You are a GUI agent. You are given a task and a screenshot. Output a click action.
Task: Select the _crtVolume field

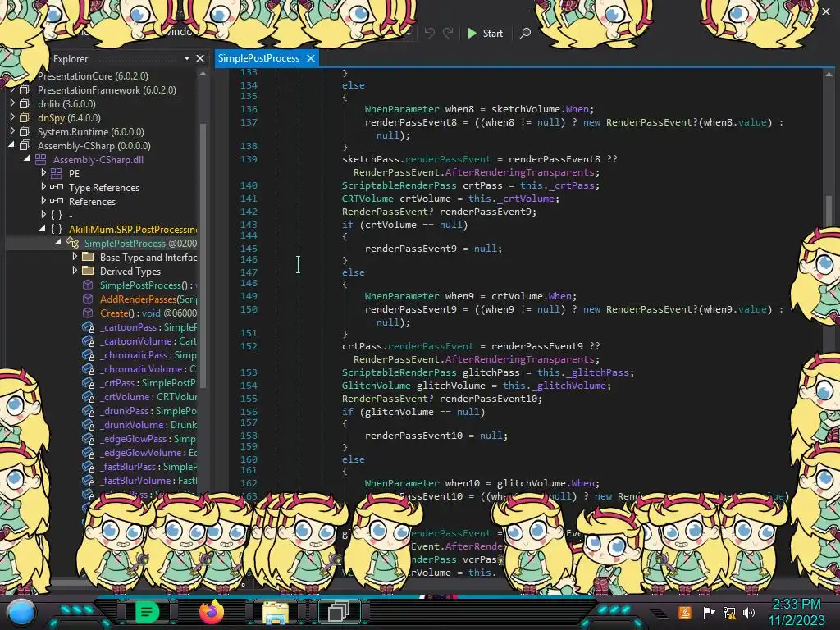click(148, 396)
